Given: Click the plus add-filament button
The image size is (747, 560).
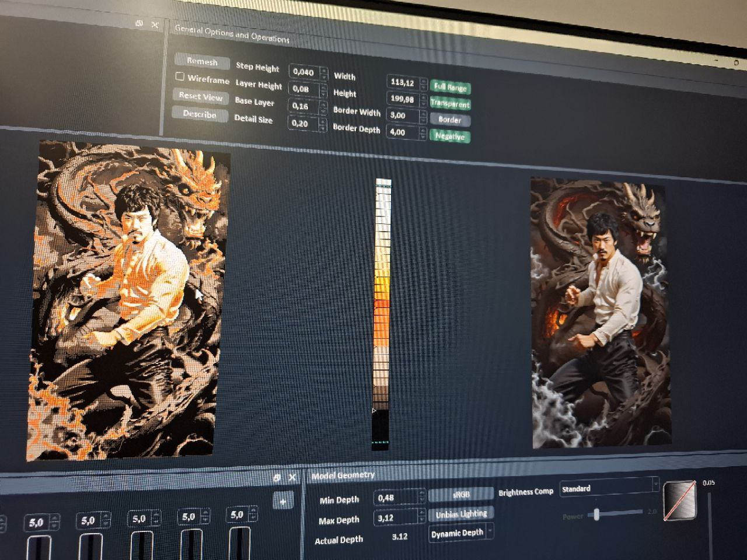Looking at the screenshot, I should (x=283, y=501).
